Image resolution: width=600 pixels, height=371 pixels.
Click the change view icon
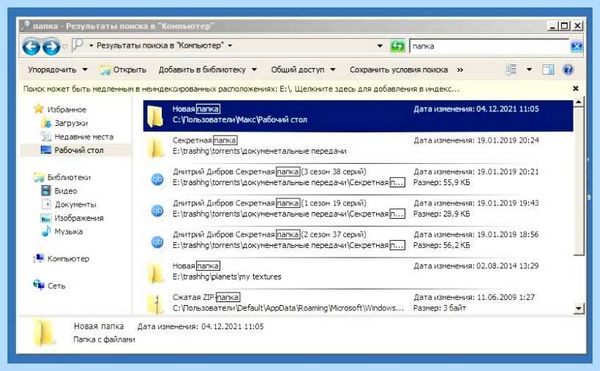(511, 70)
